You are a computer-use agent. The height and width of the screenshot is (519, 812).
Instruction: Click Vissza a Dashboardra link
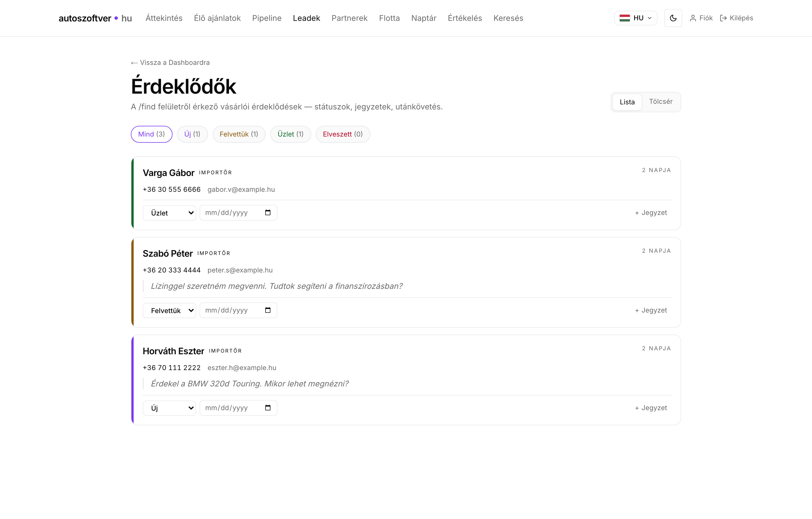(170, 63)
